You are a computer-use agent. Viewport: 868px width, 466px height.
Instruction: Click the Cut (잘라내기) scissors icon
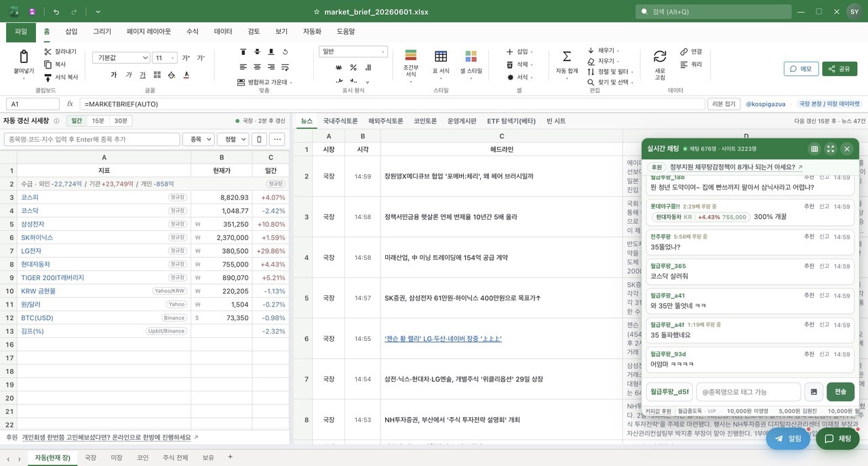click(x=47, y=52)
